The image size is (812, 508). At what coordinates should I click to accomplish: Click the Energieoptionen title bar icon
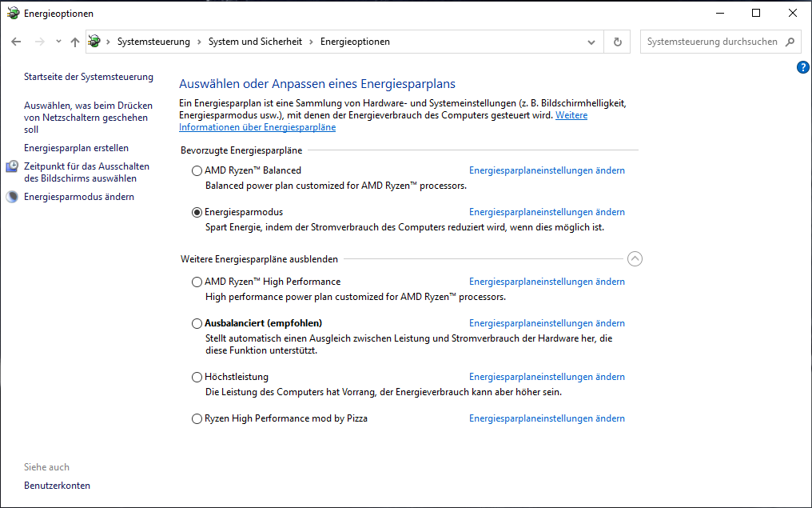(x=13, y=13)
